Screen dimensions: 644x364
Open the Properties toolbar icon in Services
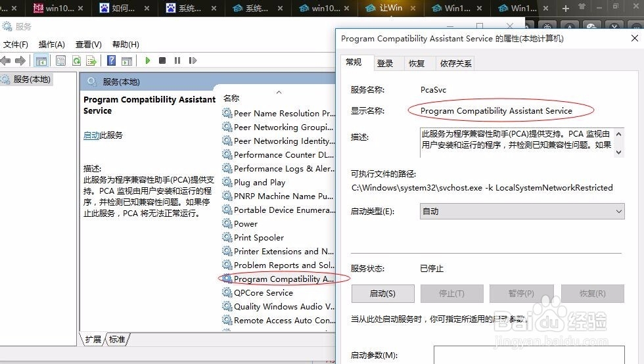60,61
